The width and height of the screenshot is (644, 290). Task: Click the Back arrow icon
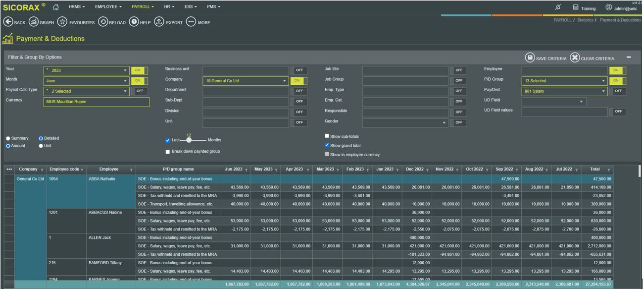pyautogui.click(x=8, y=22)
